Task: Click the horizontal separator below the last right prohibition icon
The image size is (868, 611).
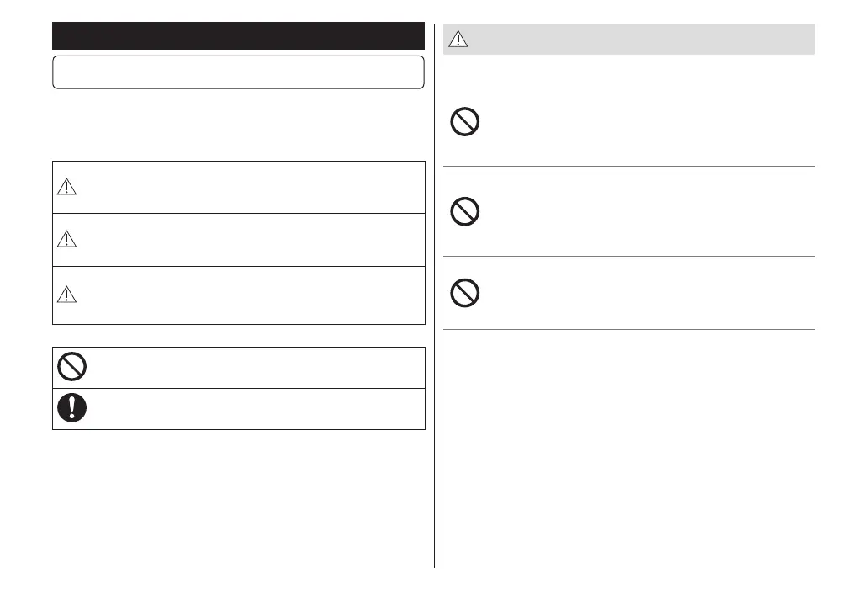Action: [629, 330]
